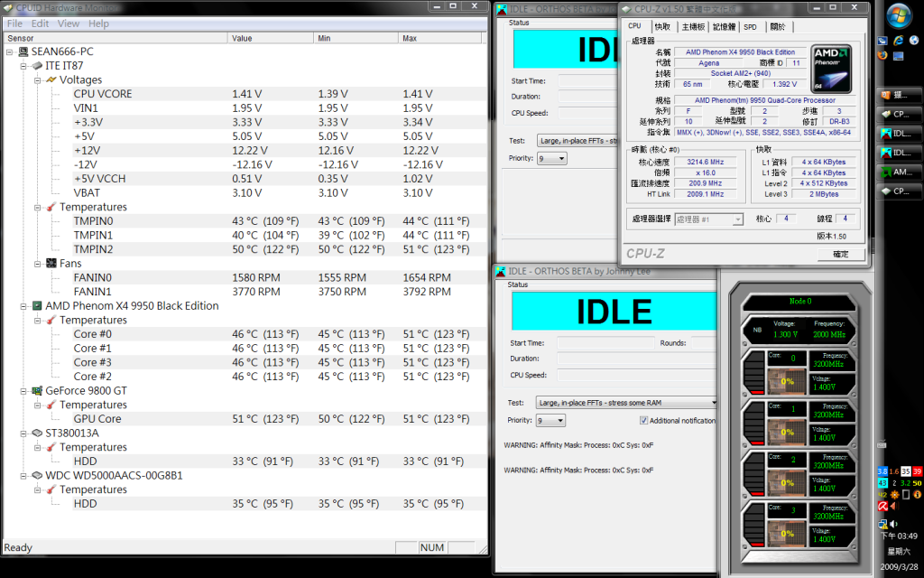This screenshot has width=924, height=578.
Task: Click the WDC WD5000AACS drive icon
Action: pyautogui.click(x=37, y=475)
